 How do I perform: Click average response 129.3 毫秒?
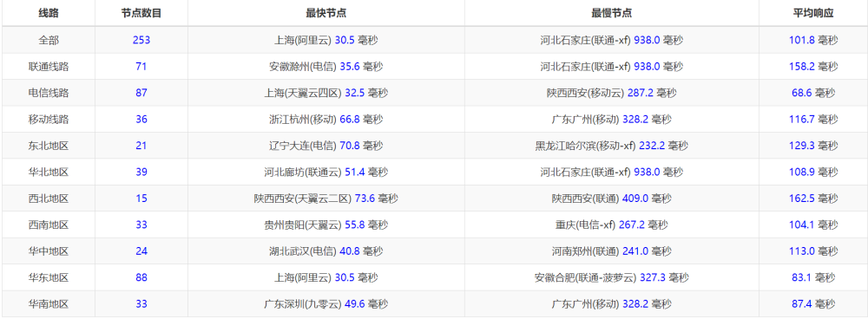(x=813, y=146)
